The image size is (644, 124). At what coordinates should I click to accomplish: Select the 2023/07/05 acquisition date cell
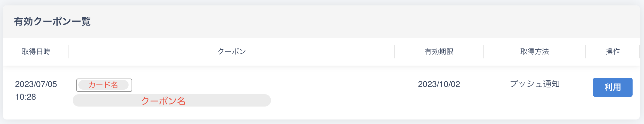[x=36, y=84]
